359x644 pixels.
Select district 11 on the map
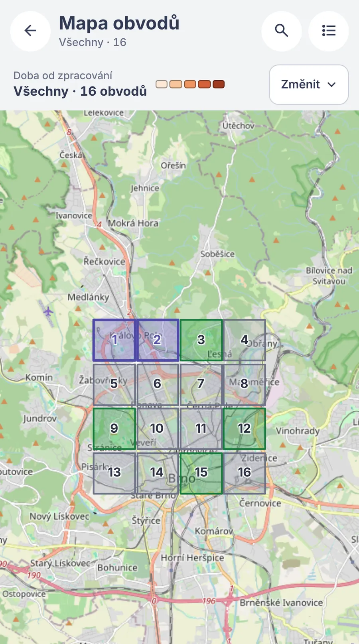point(201,429)
